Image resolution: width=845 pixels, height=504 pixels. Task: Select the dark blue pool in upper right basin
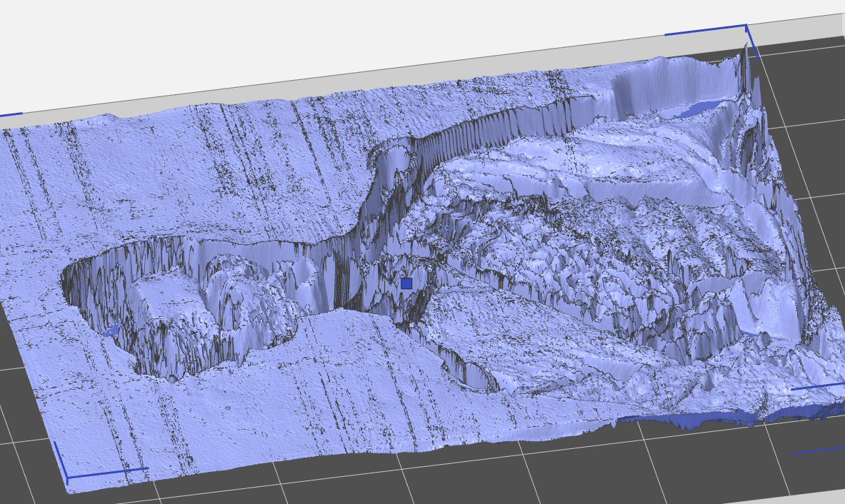pyautogui.click(x=696, y=109)
